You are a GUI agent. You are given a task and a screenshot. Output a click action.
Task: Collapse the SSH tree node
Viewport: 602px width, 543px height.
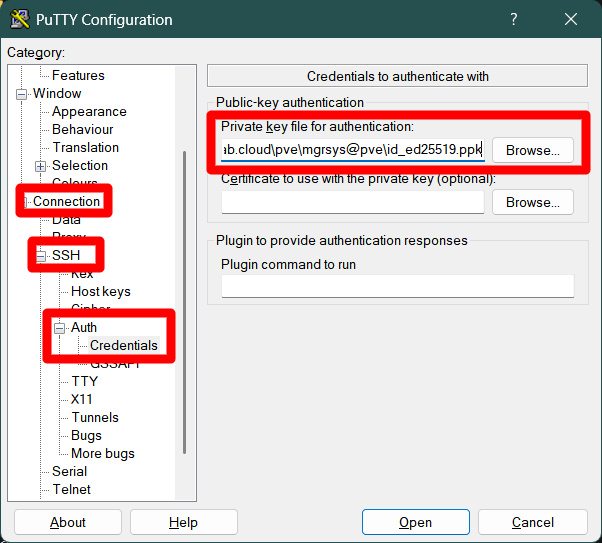[x=41, y=256]
